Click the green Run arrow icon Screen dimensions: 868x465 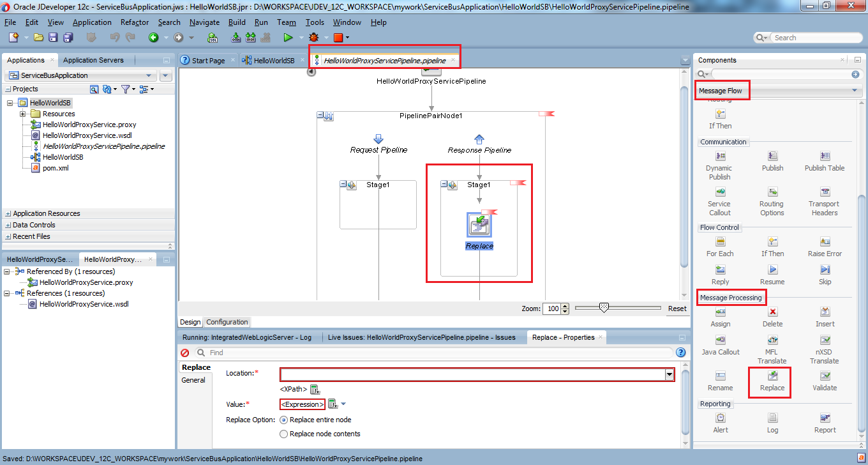coord(288,38)
